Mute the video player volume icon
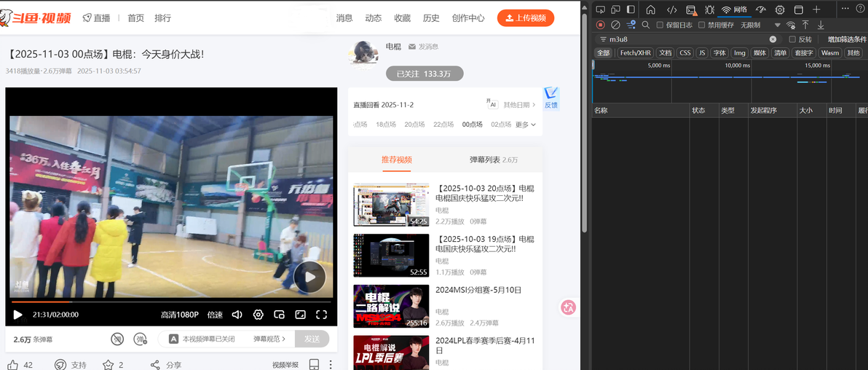The width and height of the screenshot is (868, 370). tap(237, 315)
